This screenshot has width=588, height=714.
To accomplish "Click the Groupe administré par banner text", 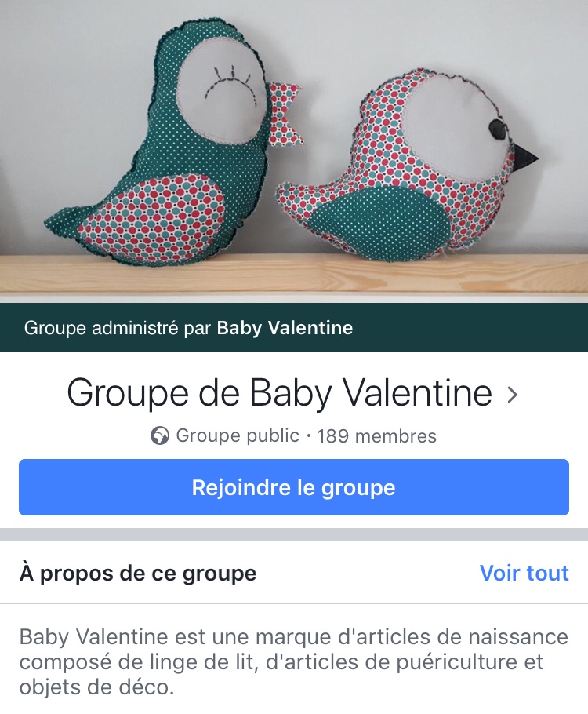I will (188, 328).
